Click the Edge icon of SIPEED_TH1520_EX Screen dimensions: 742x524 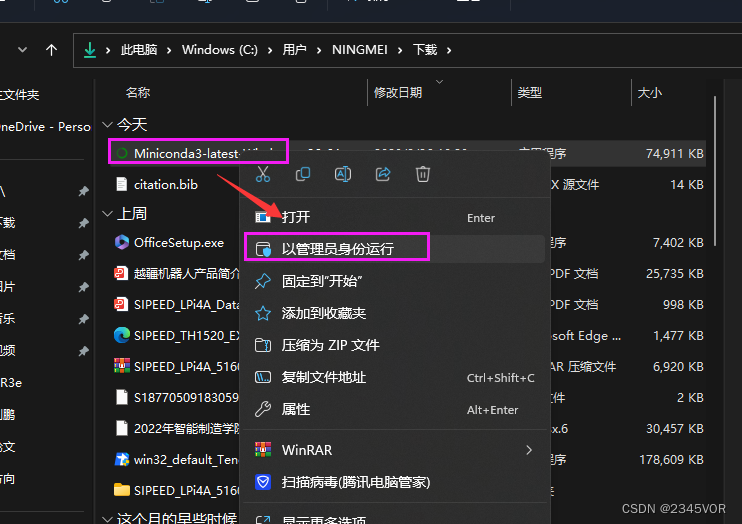click(x=122, y=335)
